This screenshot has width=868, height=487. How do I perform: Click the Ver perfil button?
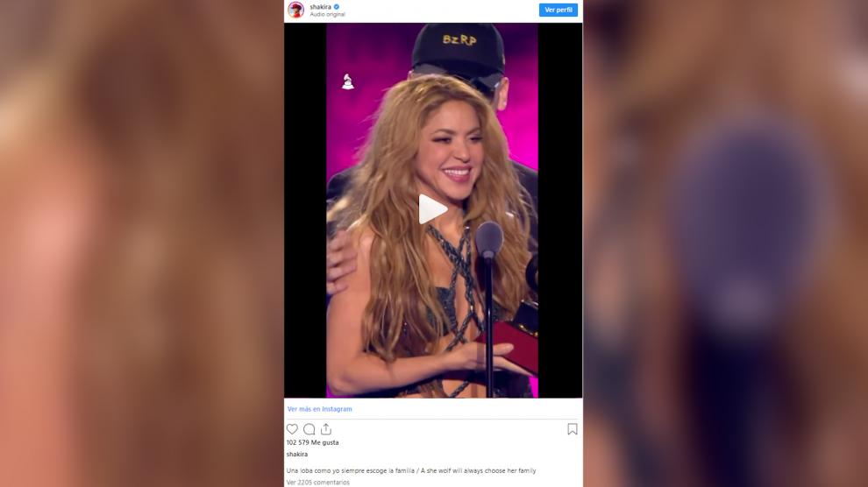[x=558, y=10]
